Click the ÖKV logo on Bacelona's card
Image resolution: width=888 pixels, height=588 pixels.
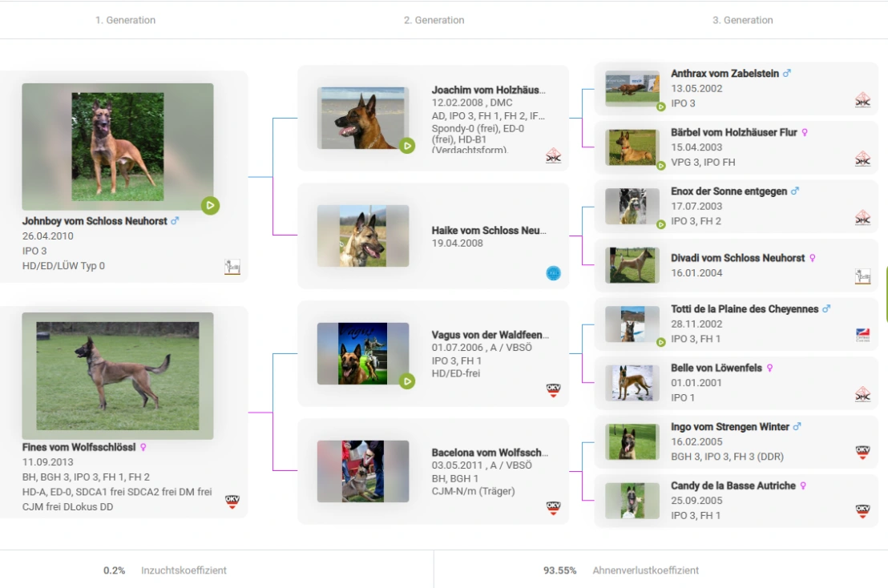tap(553, 508)
